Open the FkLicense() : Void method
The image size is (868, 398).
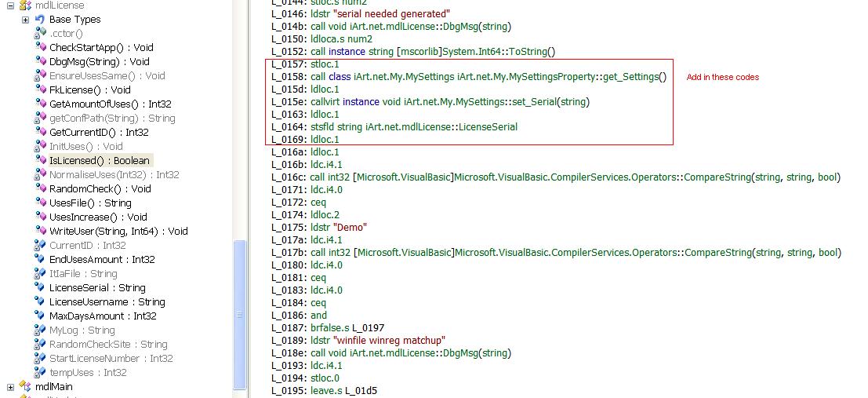90,89
